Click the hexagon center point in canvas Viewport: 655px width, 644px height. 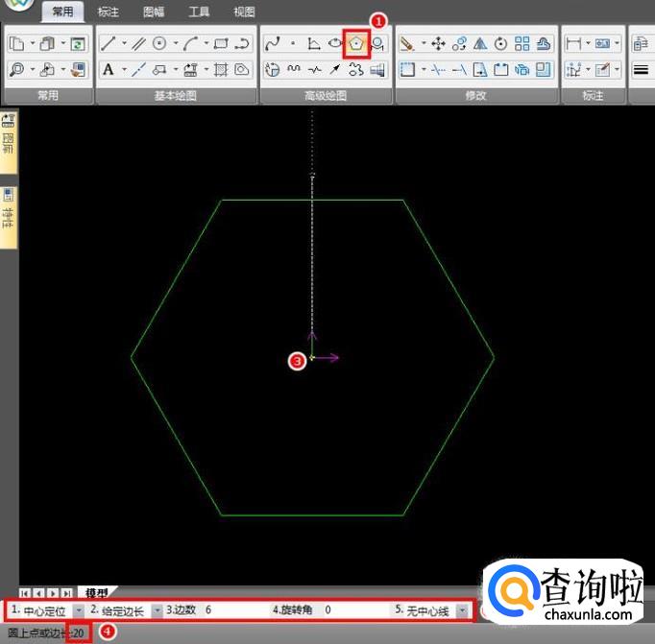312,358
